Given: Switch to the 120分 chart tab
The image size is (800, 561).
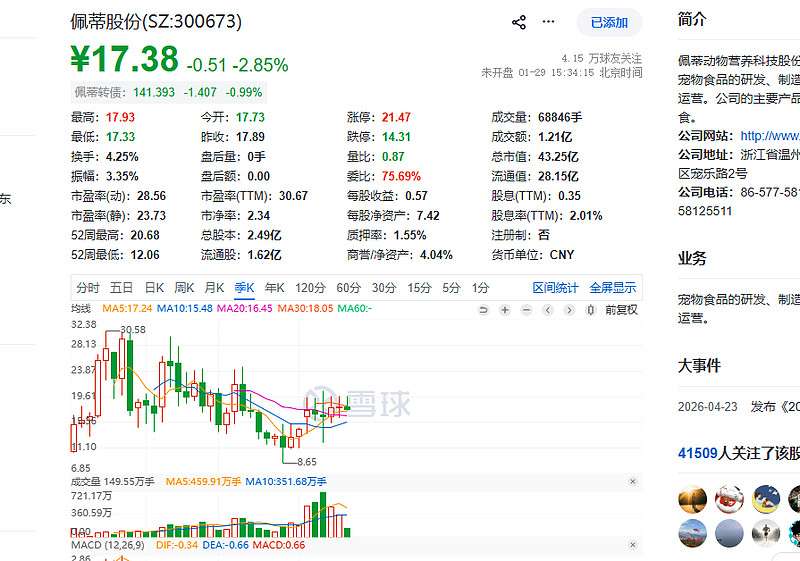Looking at the screenshot, I should [310, 288].
